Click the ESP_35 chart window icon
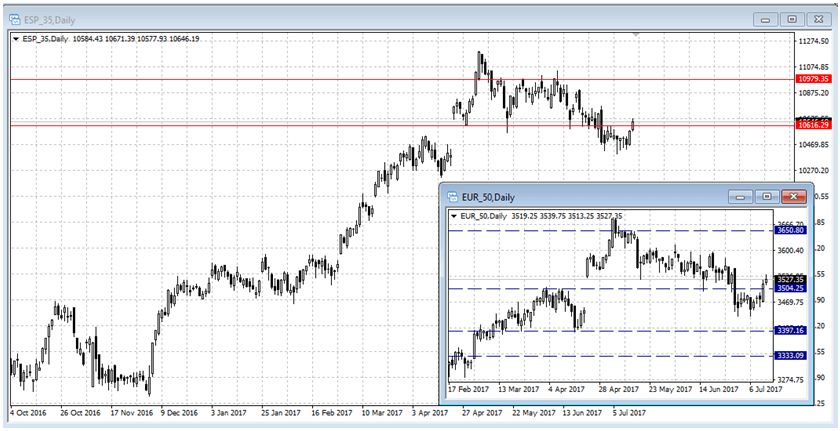The height and width of the screenshot is (431, 840). [x=14, y=18]
